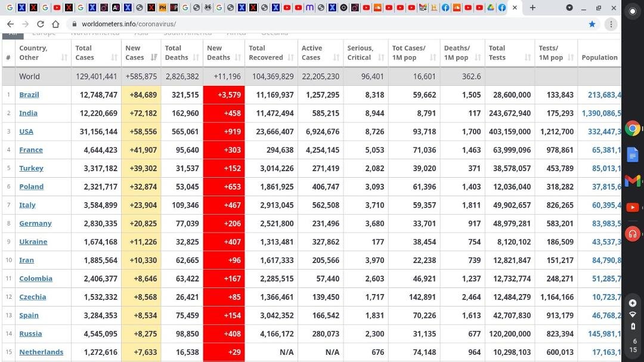Open the Poland country link
Image resolution: width=644 pixels, height=362 pixels.
(31, 187)
